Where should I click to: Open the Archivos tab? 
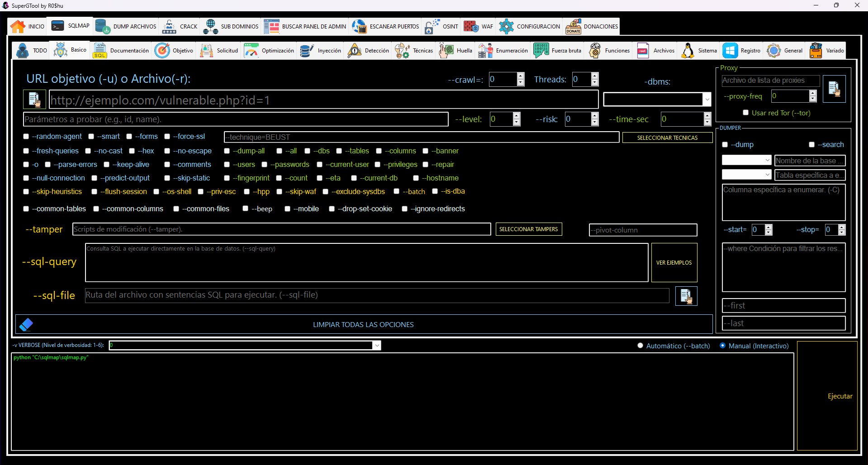(656, 51)
